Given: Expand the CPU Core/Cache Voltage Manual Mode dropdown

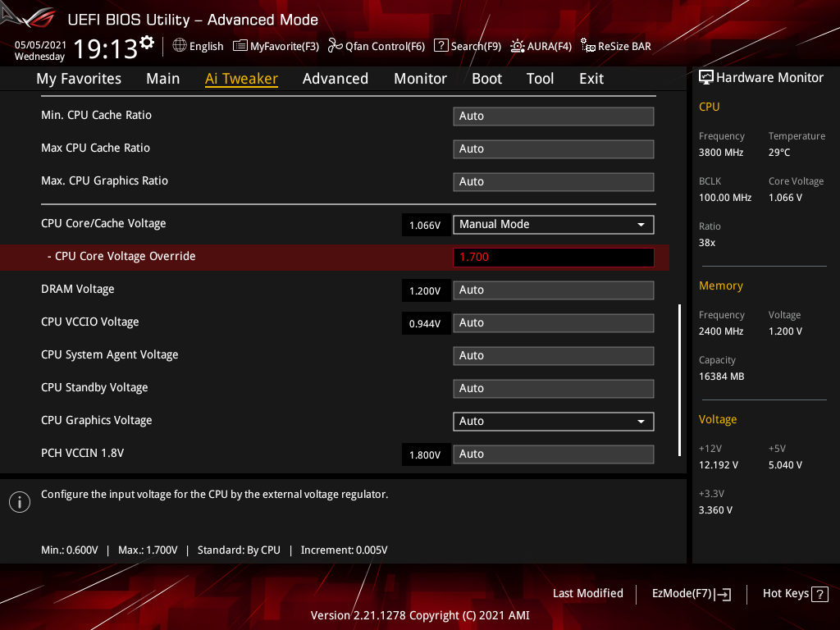Looking at the screenshot, I should (554, 225).
